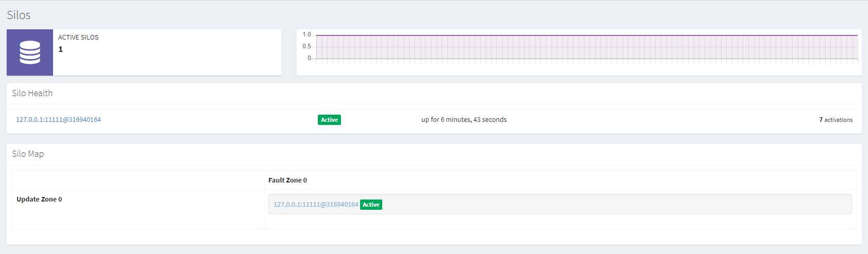Click the 1.0 axis label on chart
This screenshot has width=868, height=254.
pos(307,34)
